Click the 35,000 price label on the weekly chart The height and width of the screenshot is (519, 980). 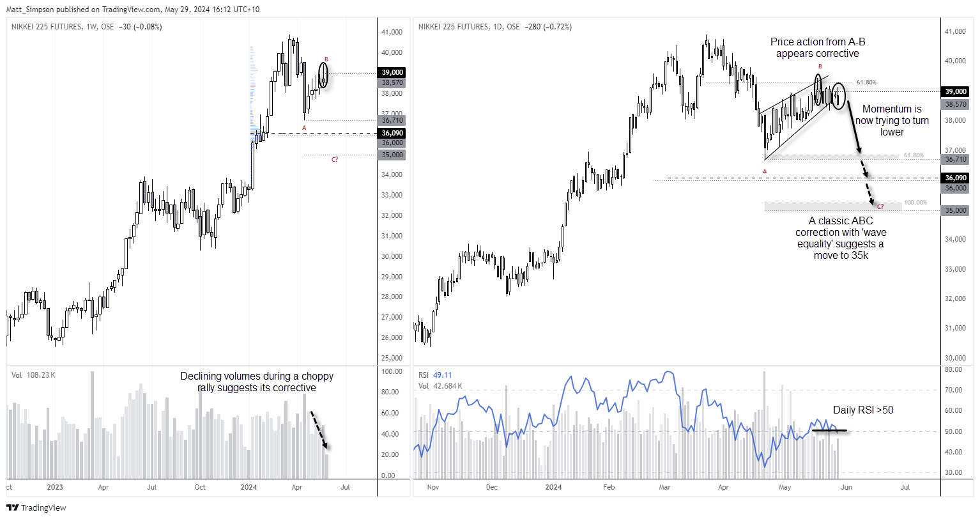(x=392, y=155)
